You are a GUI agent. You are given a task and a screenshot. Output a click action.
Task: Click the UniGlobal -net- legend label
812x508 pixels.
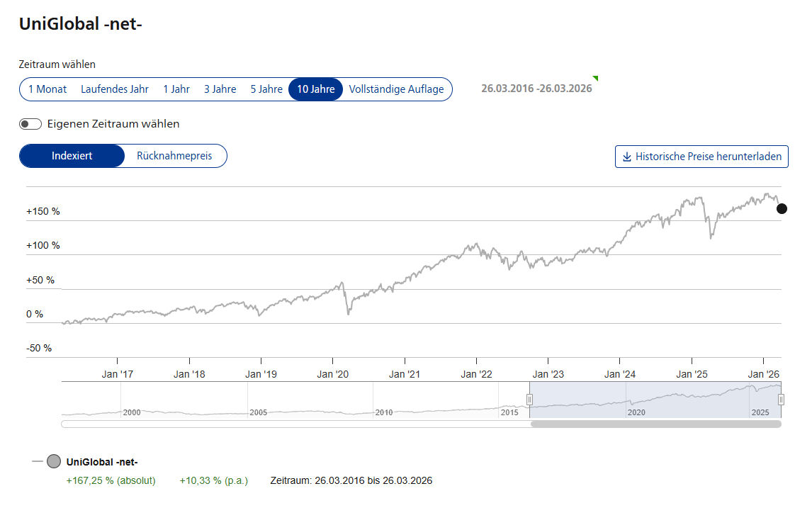tap(102, 462)
